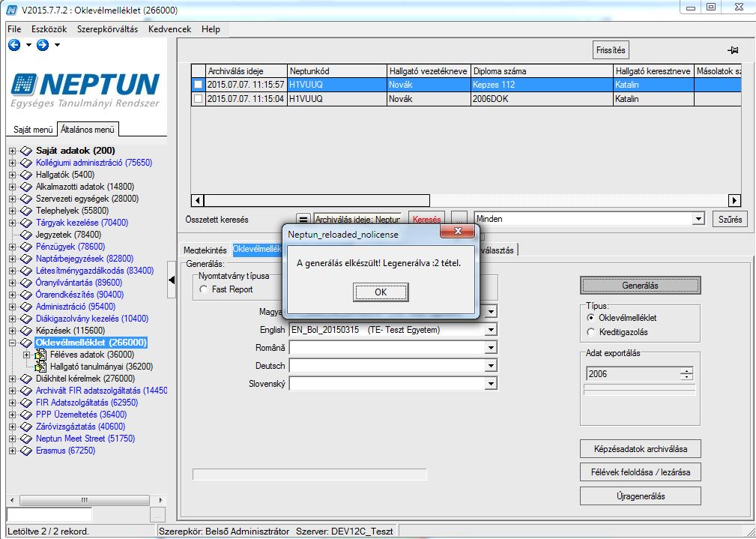
Task: Select the Oklevélmelléklet type radio button
Action: click(x=590, y=318)
